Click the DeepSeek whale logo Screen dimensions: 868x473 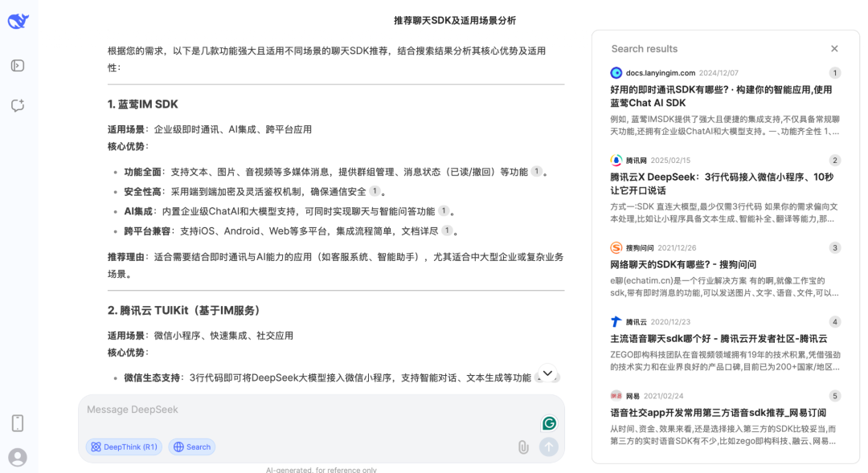coord(18,21)
